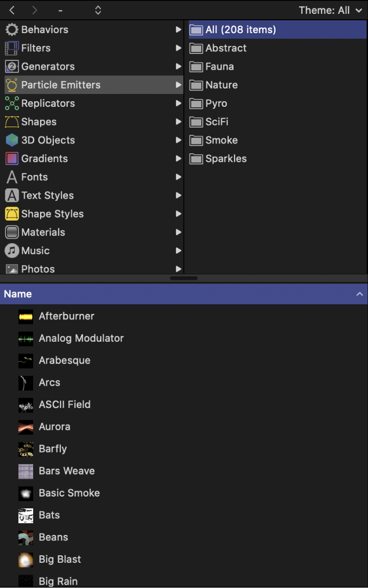This screenshot has height=588, width=368.
Task: Select the Aurora particle emitter thumbnail
Action: tap(26, 427)
